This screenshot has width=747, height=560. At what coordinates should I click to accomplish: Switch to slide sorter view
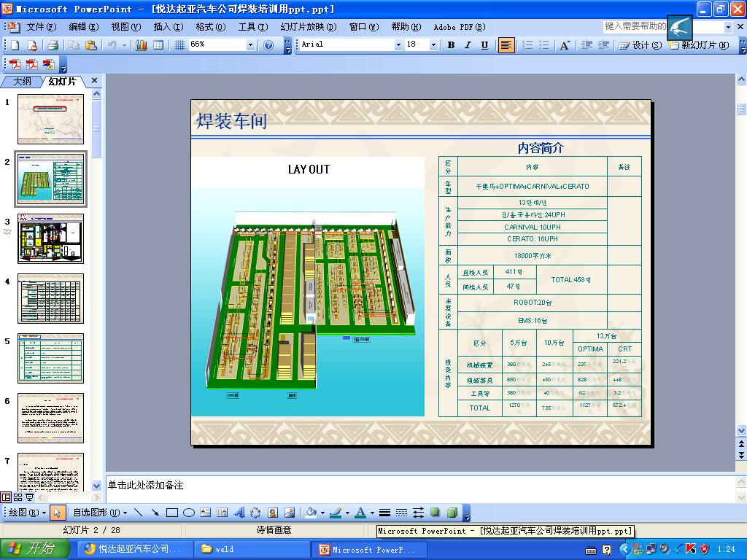click(x=18, y=497)
